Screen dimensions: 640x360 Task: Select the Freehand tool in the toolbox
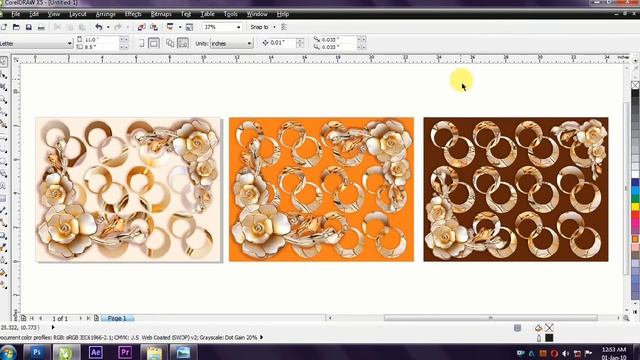click(3, 112)
